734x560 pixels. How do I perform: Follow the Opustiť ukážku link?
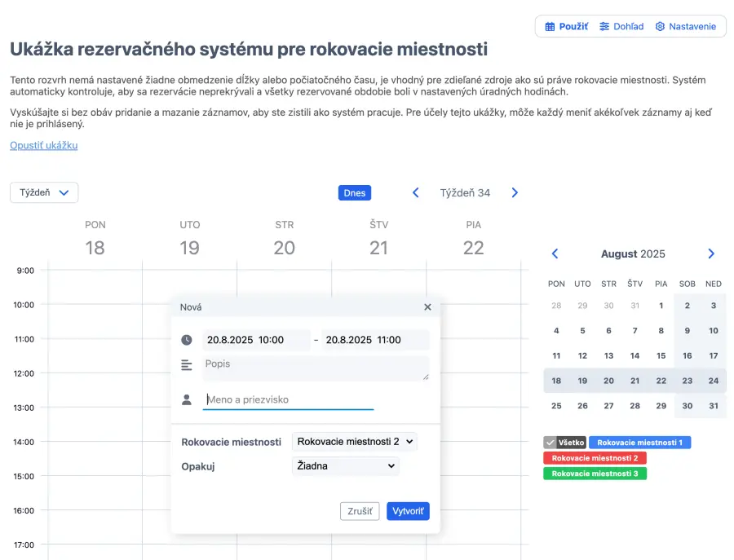point(43,145)
